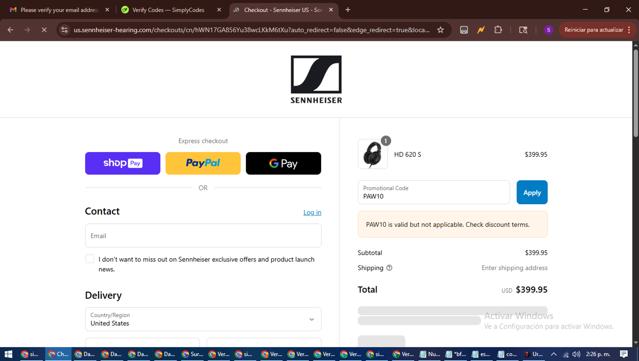Bookmark this page with star icon
The image size is (639, 361).
[x=441, y=30]
